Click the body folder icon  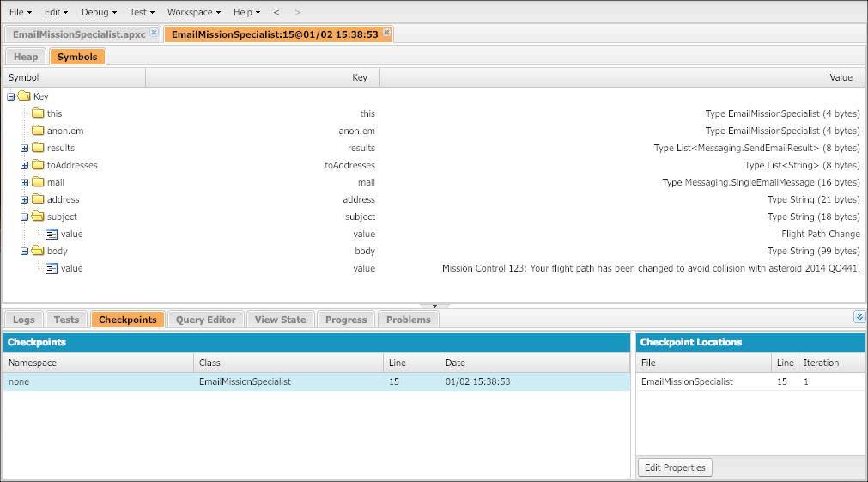pos(38,250)
